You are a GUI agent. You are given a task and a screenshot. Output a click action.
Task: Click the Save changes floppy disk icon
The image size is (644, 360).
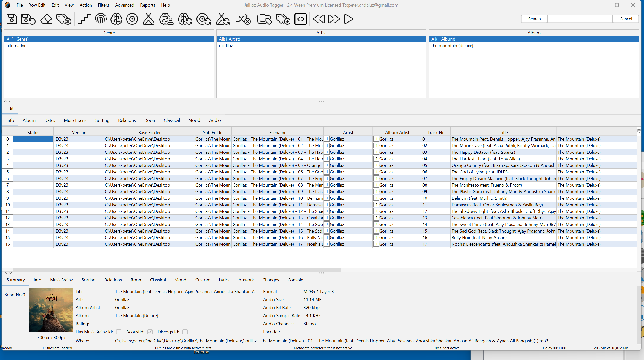point(11,19)
